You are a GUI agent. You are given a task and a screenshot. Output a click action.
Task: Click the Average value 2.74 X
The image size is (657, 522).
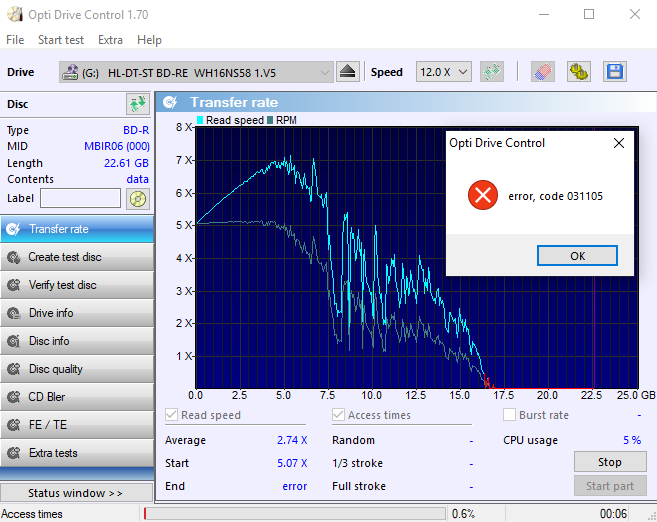(292, 440)
